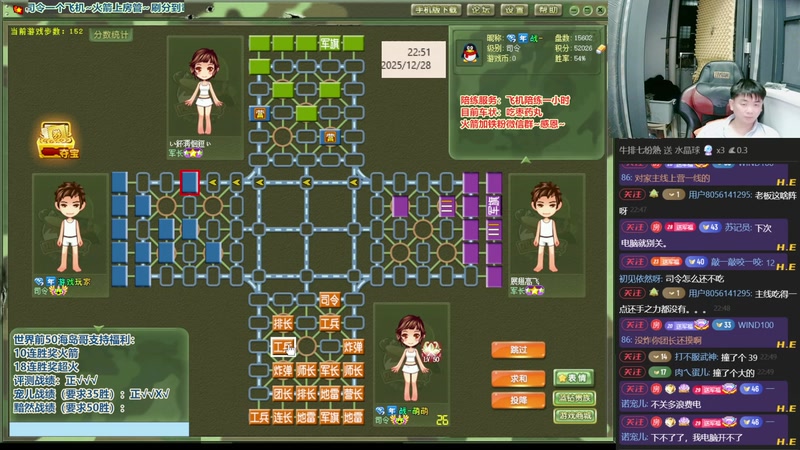Click the top player's girl avatar
800x450 pixels.
point(205,91)
